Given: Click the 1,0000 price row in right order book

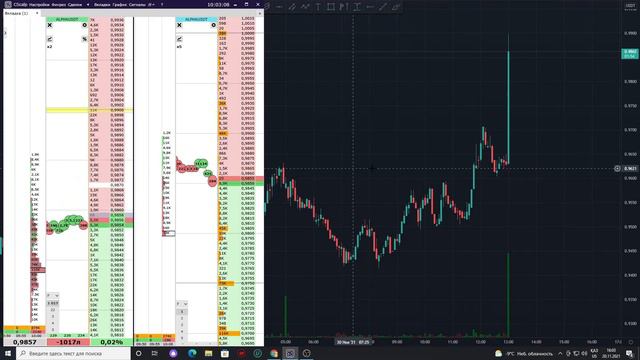Looking at the screenshot, I should point(240,33).
